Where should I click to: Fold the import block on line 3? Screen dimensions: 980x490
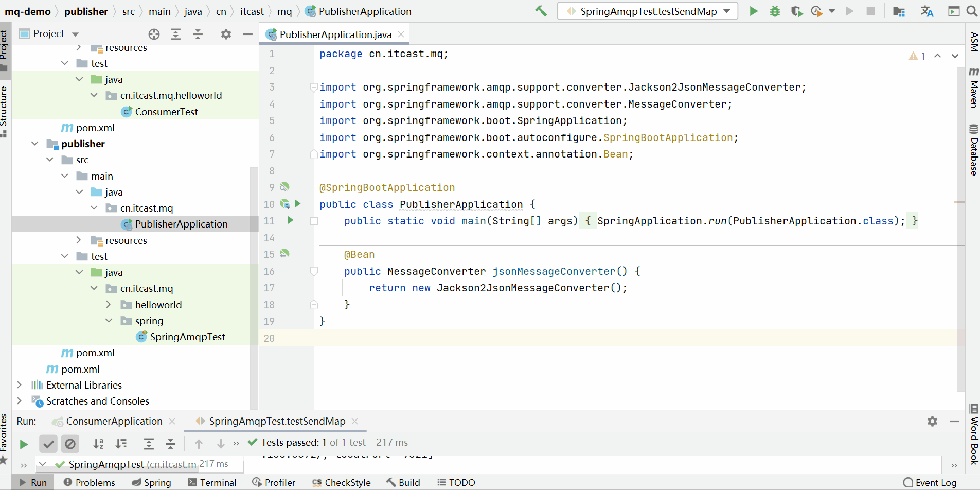tap(314, 87)
